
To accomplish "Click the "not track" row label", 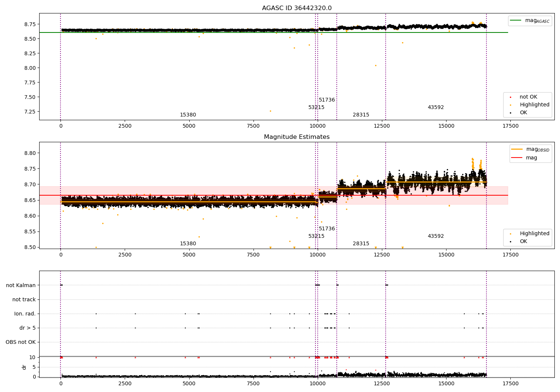I will [24, 300].
